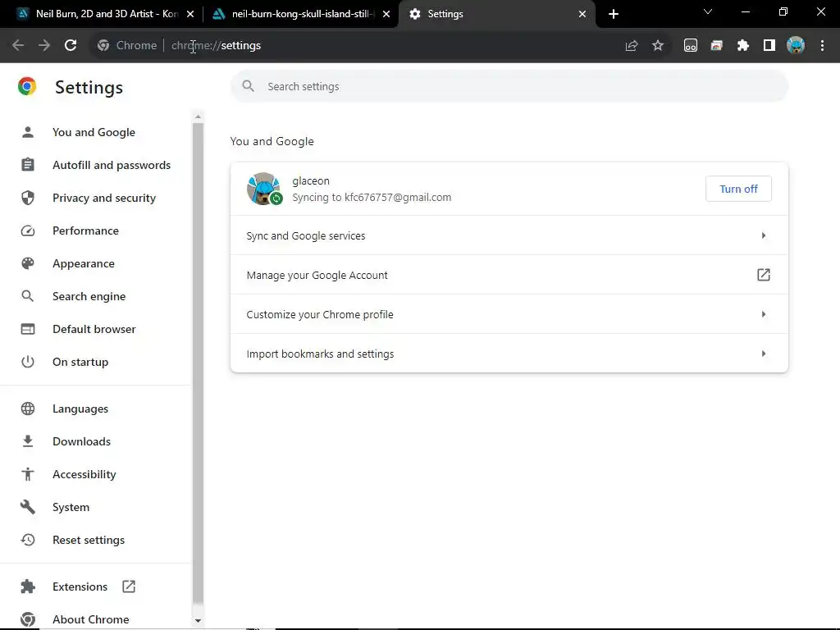Open a new tab with plus button
Screen dimensions: 840x630
tap(614, 14)
